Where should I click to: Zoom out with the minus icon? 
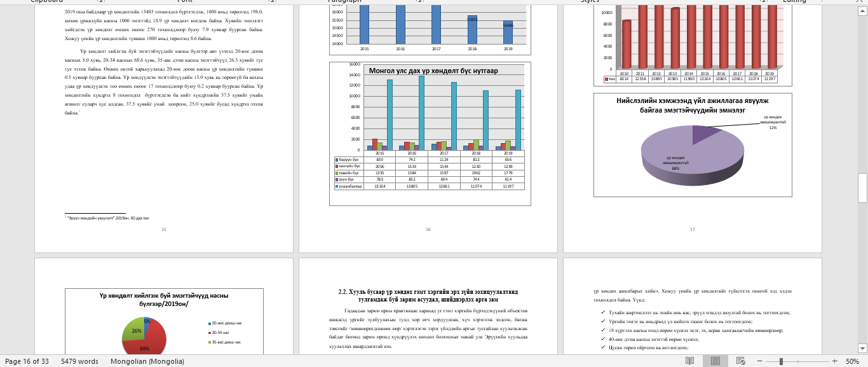click(760, 361)
